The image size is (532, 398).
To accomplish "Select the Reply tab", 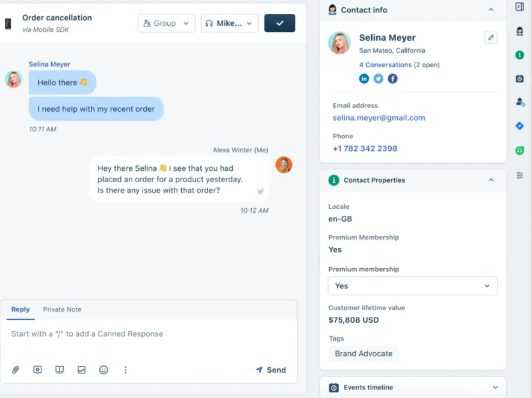I will (20, 309).
